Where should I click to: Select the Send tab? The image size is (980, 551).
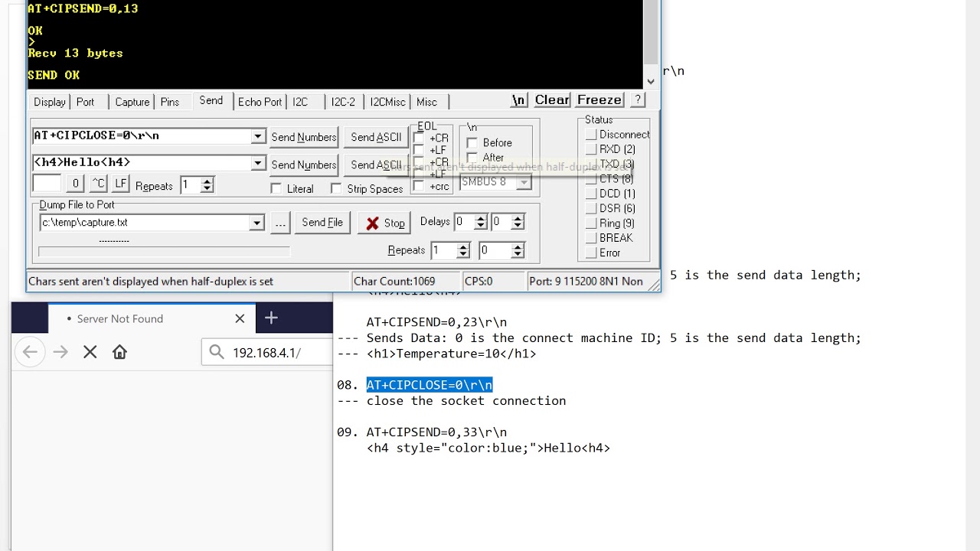click(x=211, y=100)
